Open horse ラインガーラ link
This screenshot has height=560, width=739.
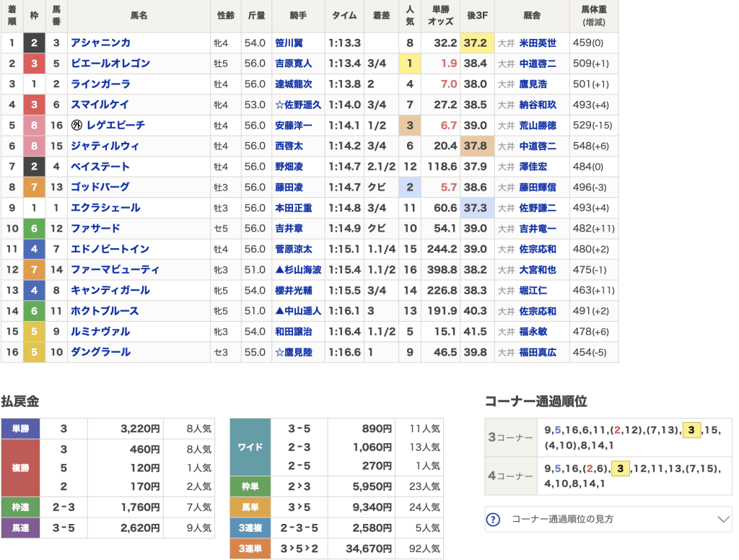pos(100,84)
